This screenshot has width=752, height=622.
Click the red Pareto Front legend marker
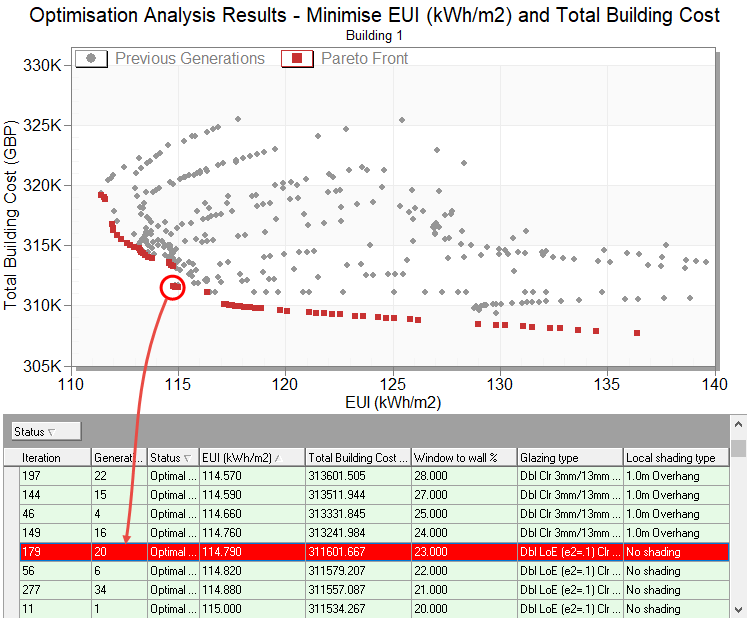[298, 58]
